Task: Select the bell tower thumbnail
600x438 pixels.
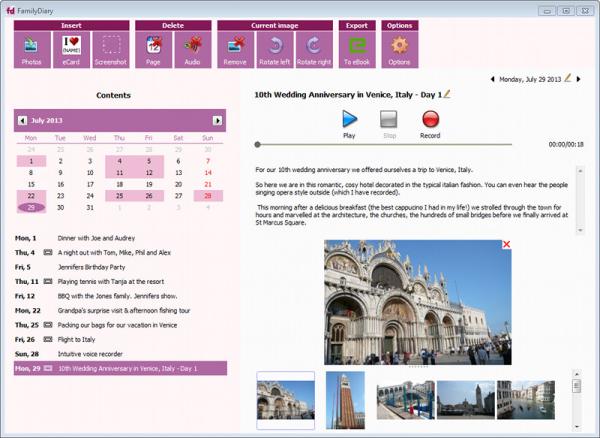Action: (345, 400)
